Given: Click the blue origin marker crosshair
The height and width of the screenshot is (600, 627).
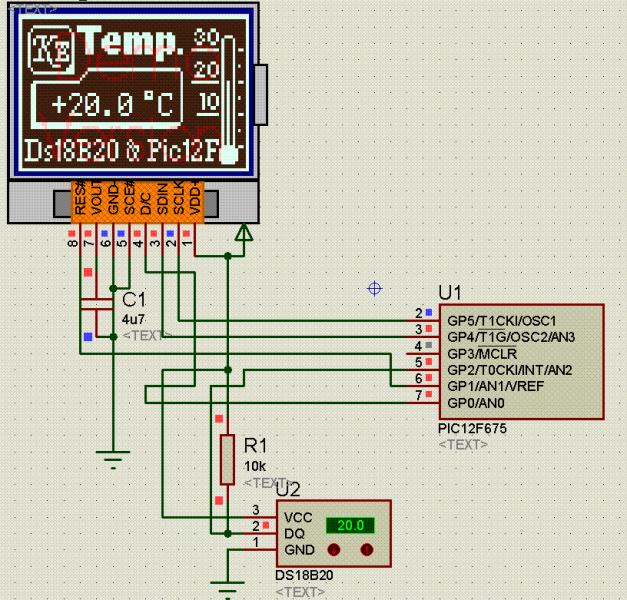Looking at the screenshot, I should 375,288.
